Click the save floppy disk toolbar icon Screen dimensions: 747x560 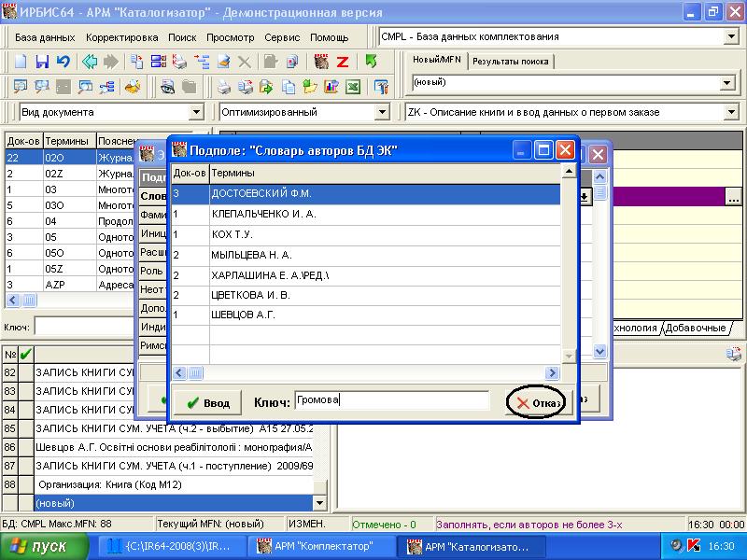coord(42,63)
